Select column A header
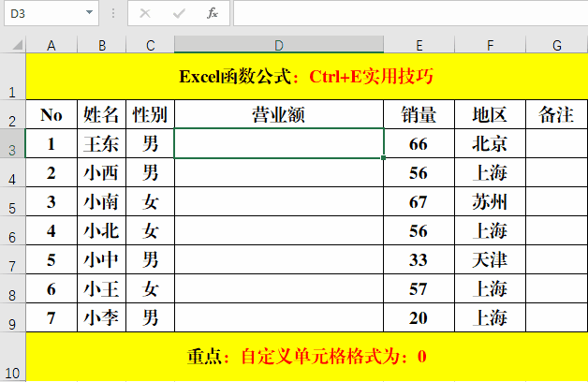This screenshot has height=382, width=588. point(51,45)
